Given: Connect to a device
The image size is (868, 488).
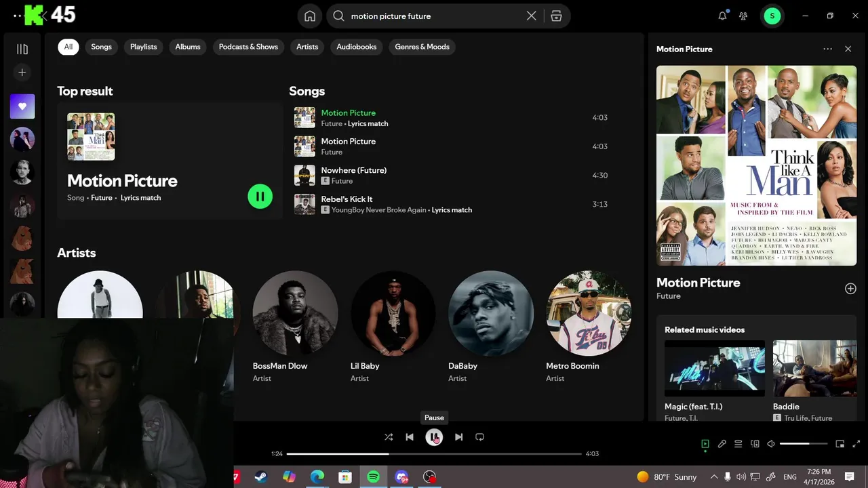Looking at the screenshot, I should coord(755,444).
